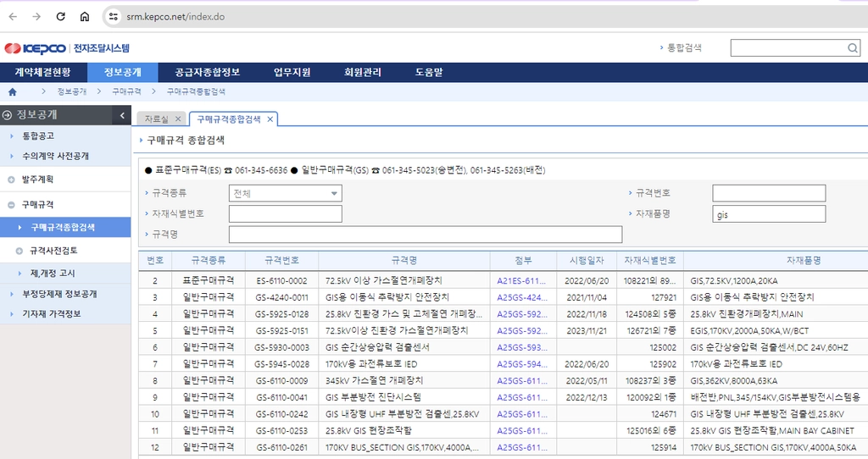The width and height of the screenshot is (868, 459).
Task: Click the KEPCO logo
Action: pos(36,48)
